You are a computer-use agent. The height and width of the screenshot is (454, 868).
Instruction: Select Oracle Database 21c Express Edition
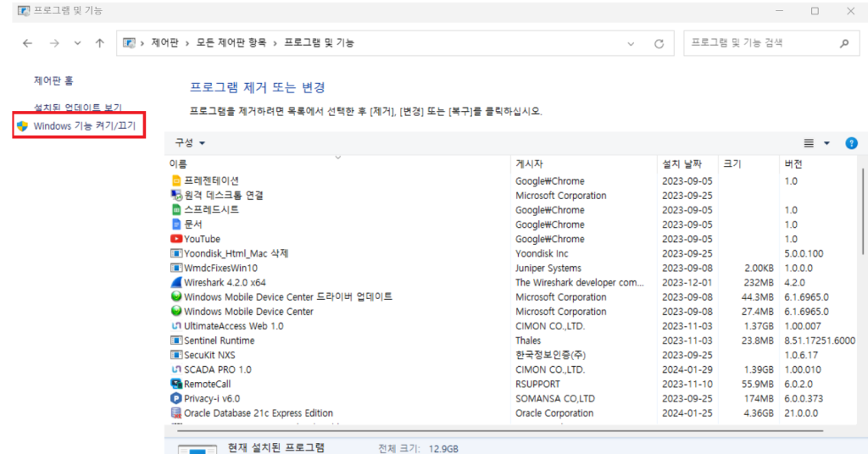pos(259,413)
